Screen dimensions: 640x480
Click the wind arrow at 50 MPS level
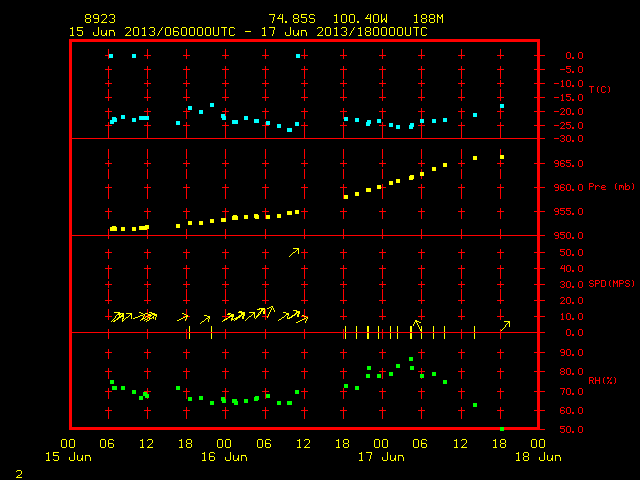point(294,253)
